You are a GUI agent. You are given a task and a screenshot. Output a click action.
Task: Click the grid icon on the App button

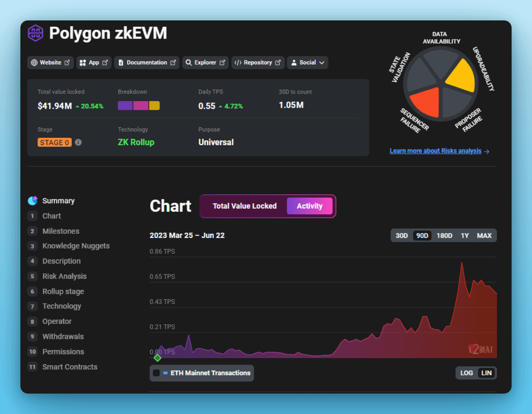pos(82,63)
